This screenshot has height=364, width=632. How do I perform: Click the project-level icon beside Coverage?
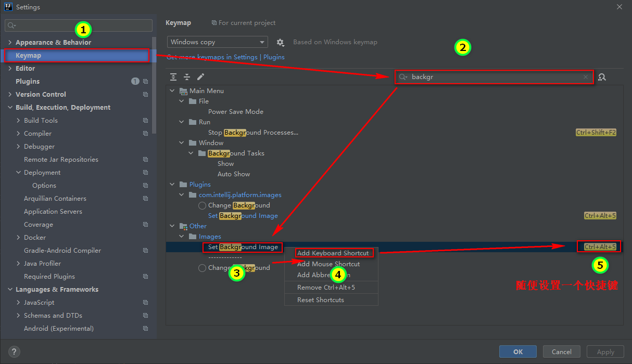pyautogui.click(x=145, y=225)
